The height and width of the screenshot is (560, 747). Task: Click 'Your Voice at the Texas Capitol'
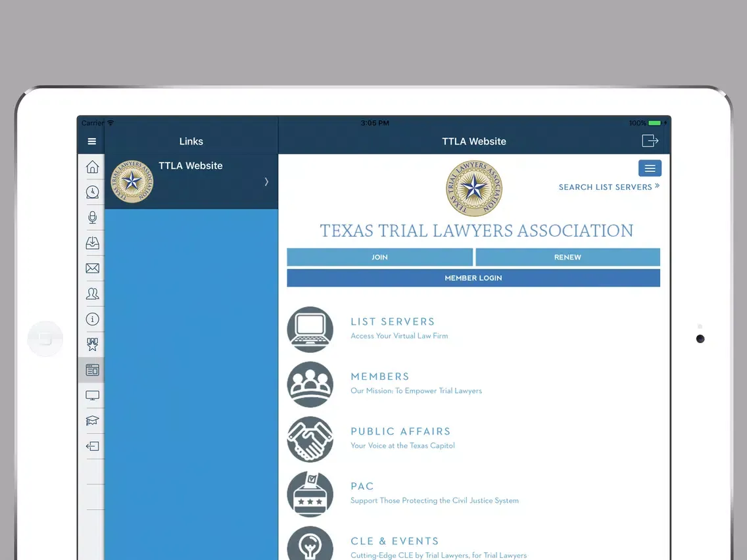pos(402,445)
